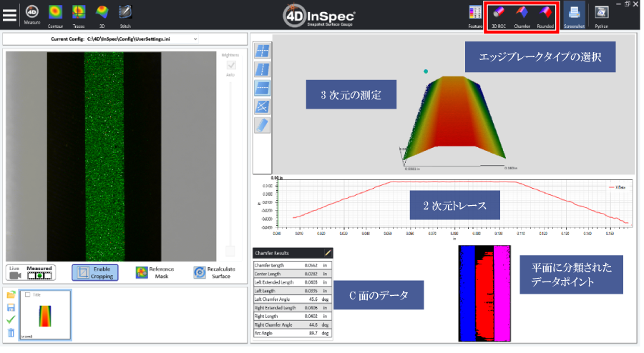The image size is (644, 353).
Task: Click the green checkmark icon
Action: [x=11, y=320]
